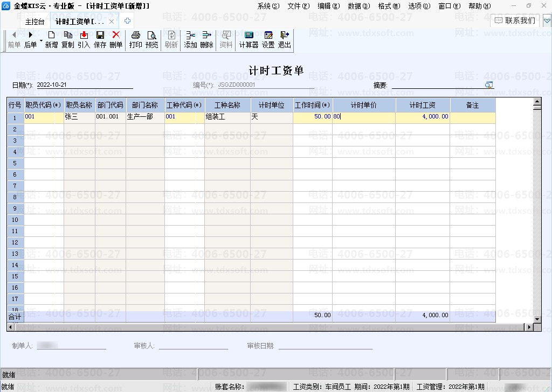Screen dimensions: 552x392
Task: Open the 文件(F) menu
Action: click(299, 6)
